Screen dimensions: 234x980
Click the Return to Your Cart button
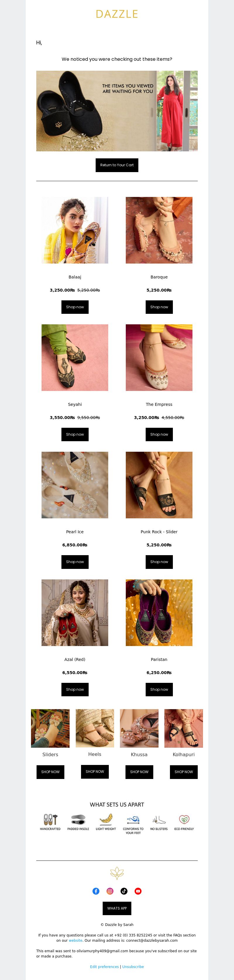click(x=117, y=165)
